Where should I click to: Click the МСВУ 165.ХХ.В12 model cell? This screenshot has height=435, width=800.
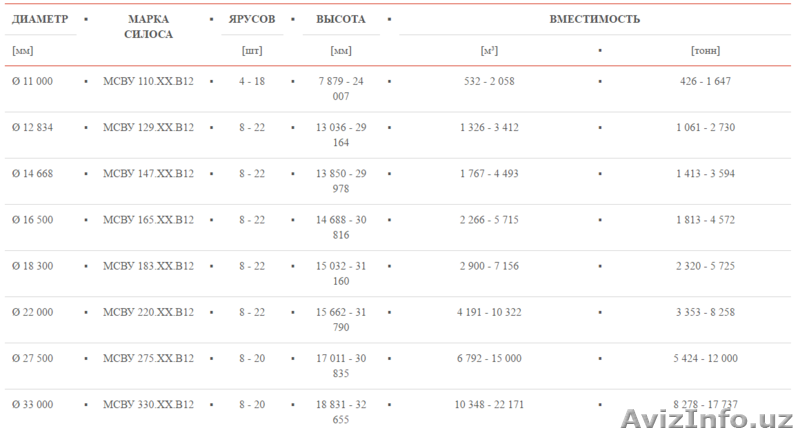[149, 219]
